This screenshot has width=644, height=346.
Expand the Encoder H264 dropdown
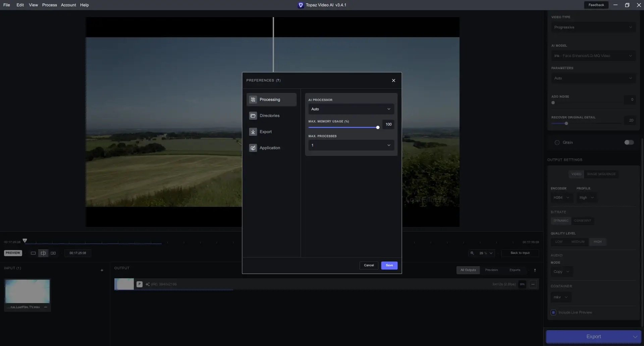[x=561, y=198]
